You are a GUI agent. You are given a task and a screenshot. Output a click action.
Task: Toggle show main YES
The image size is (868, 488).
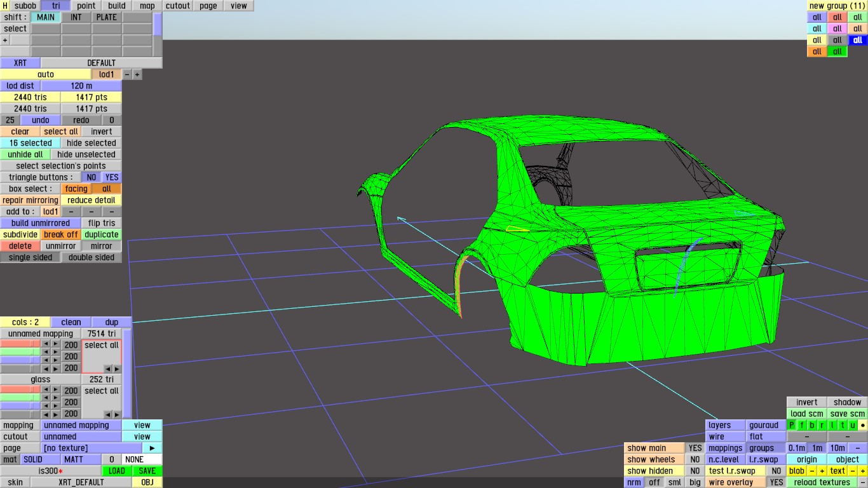click(x=695, y=448)
